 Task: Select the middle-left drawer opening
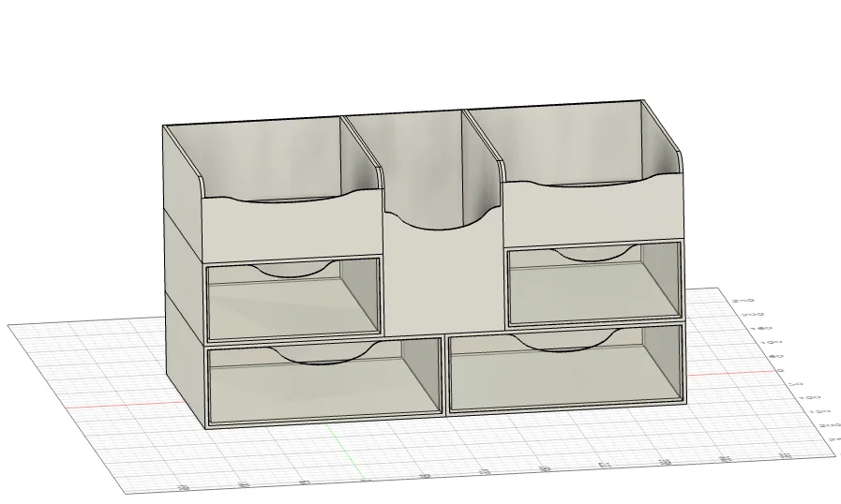click(x=293, y=299)
